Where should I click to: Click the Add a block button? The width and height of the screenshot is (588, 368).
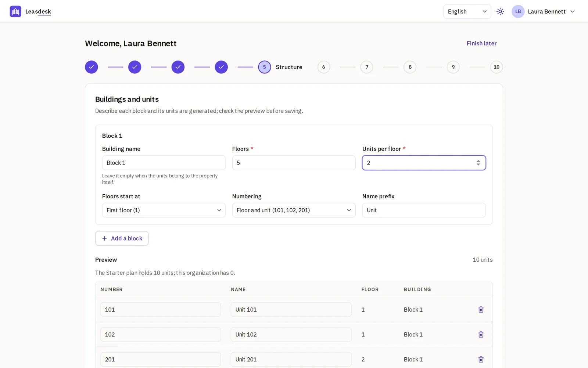pyautogui.click(x=122, y=238)
